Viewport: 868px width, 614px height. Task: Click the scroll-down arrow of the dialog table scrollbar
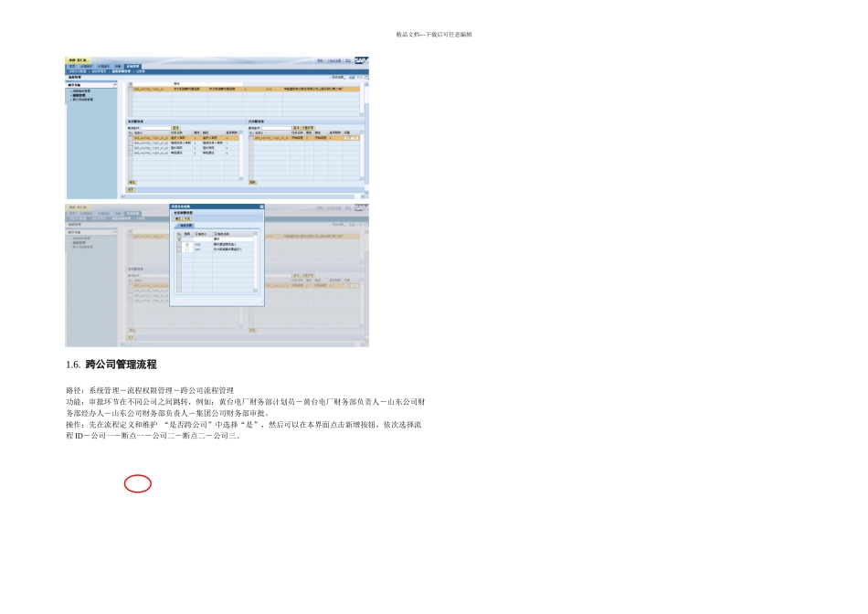[255, 291]
